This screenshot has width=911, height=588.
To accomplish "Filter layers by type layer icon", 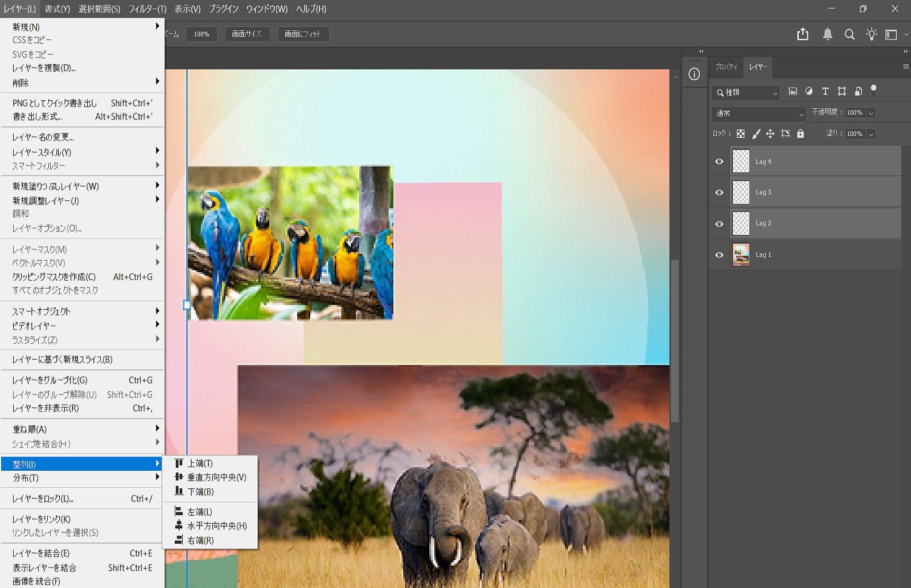I will [825, 91].
